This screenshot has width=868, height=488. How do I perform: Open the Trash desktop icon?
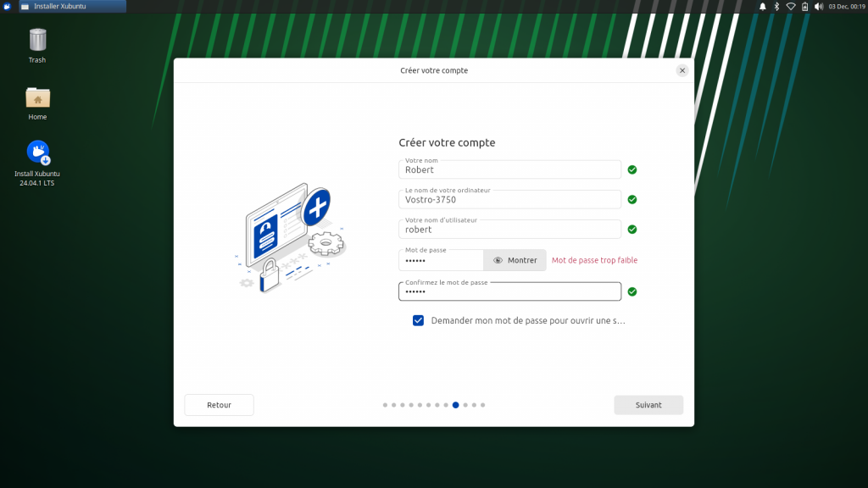click(37, 41)
